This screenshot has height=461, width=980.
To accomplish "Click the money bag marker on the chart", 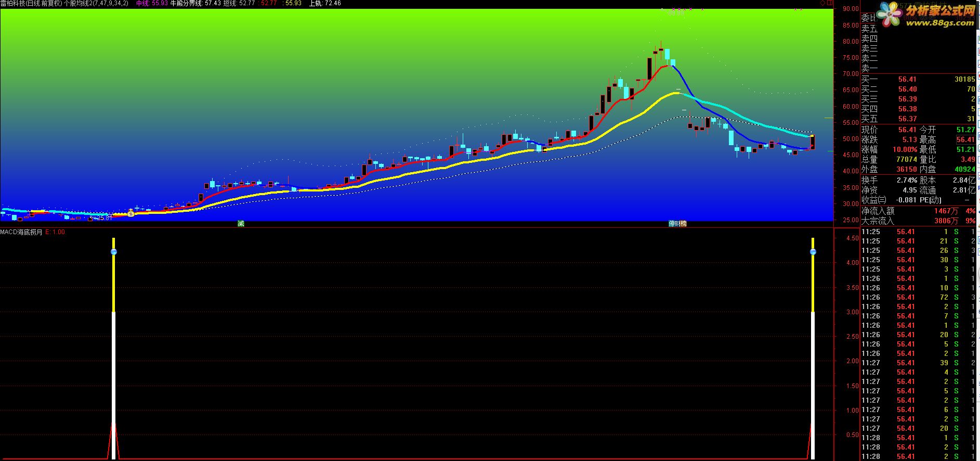I will click(130, 213).
